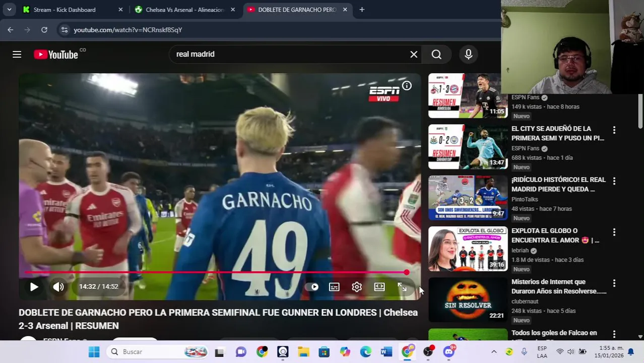The width and height of the screenshot is (644, 363).
Task: Toggle video subtitles
Action: (334, 287)
